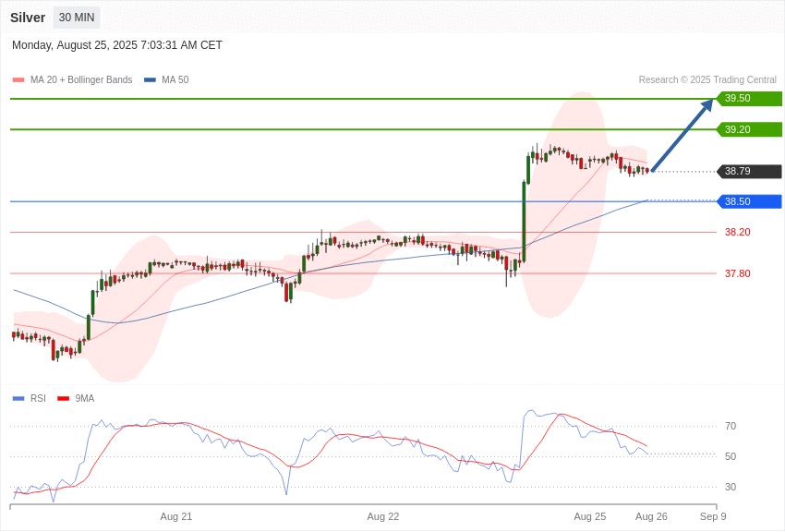Click the Silver chart title
Screen dimensions: 785x532
click(28, 18)
